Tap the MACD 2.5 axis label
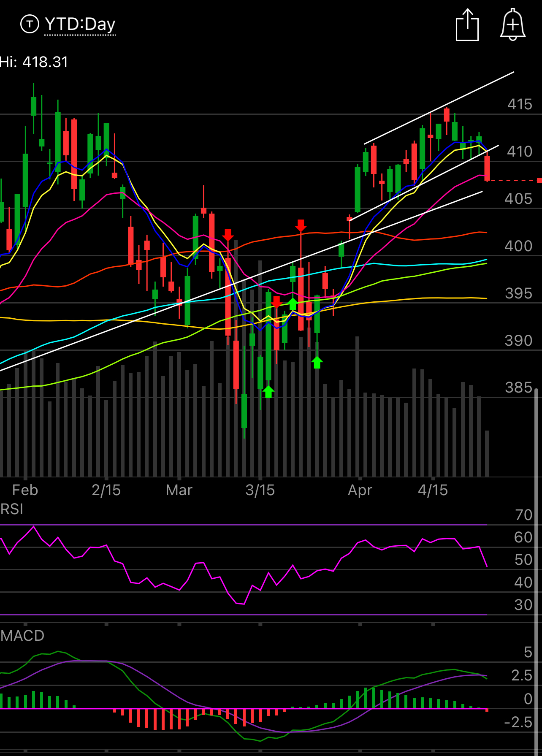 (522, 675)
